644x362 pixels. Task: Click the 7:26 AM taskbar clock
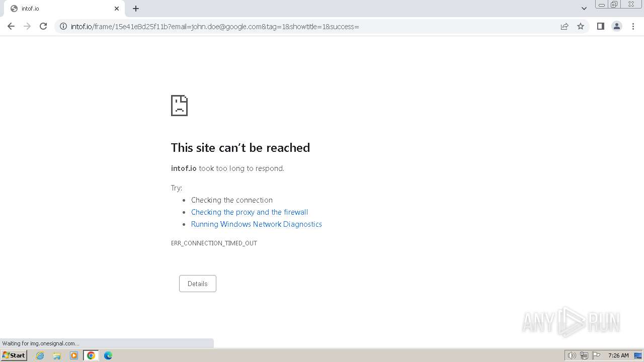[618, 355]
